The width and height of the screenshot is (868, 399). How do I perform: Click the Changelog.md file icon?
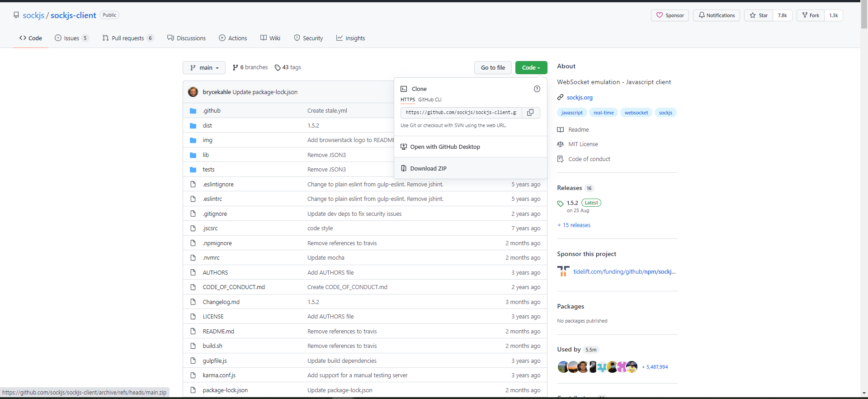pyautogui.click(x=193, y=302)
